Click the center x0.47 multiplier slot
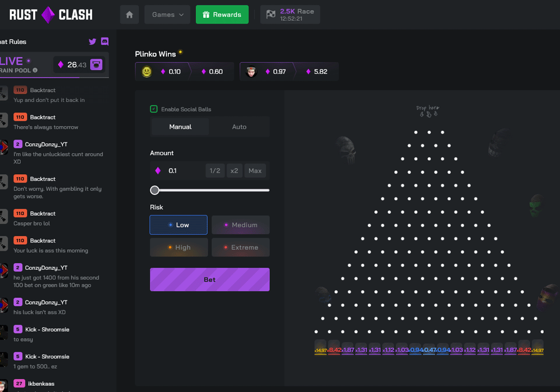This screenshot has height=392, width=560. [429, 348]
